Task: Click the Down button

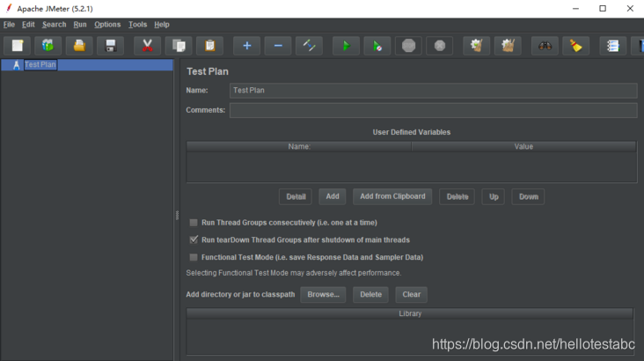Action: coord(528,196)
